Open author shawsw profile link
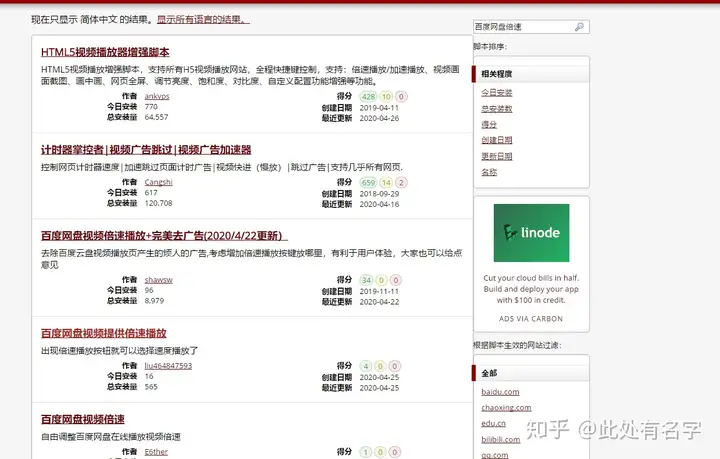 click(x=158, y=280)
